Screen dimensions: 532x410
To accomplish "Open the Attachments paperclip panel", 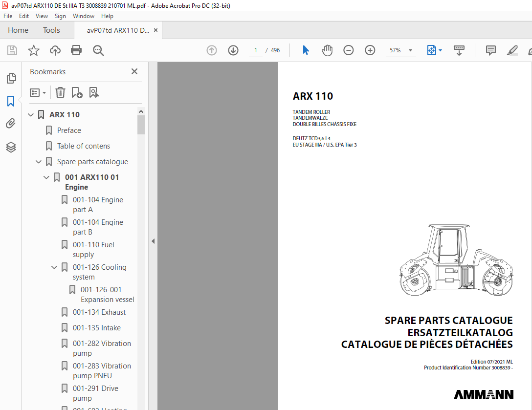I will (11, 124).
